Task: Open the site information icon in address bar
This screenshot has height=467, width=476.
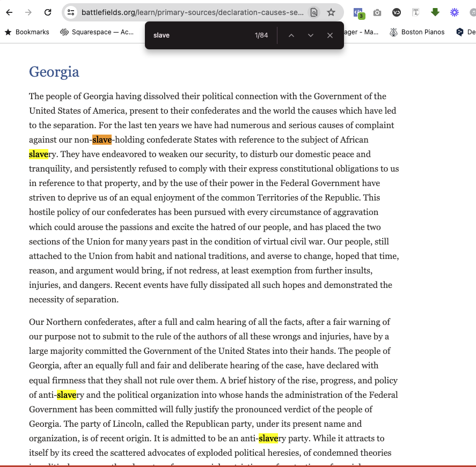Action: (x=71, y=12)
